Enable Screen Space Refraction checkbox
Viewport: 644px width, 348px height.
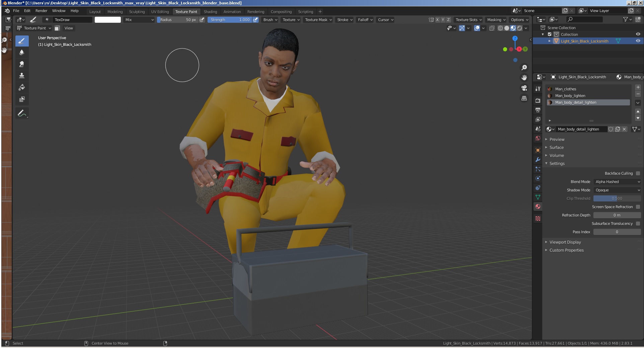click(x=638, y=207)
